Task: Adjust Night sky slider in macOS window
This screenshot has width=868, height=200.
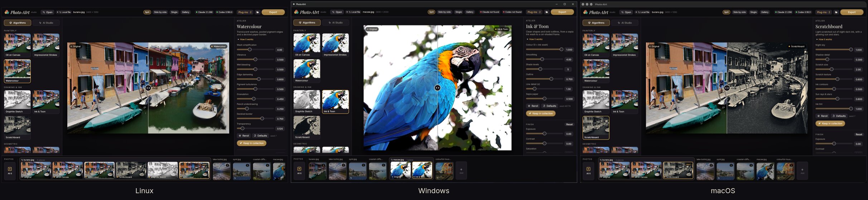Action: click(x=834, y=50)
